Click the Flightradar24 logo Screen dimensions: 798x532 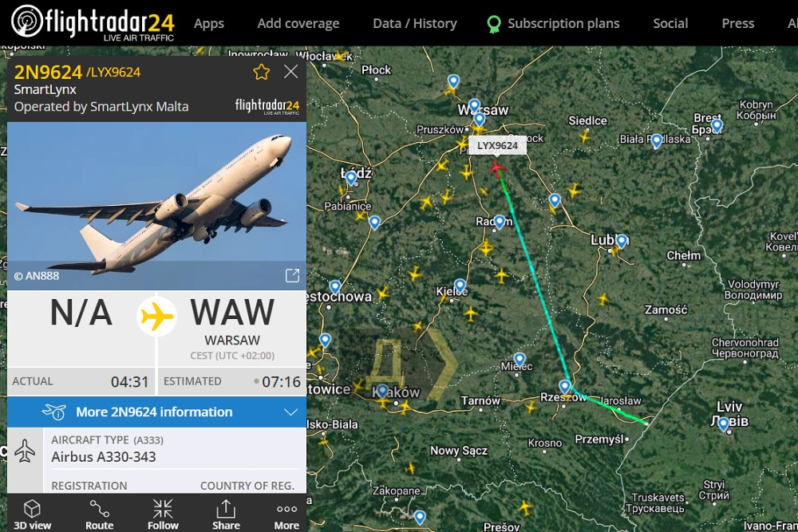point(93,22)
